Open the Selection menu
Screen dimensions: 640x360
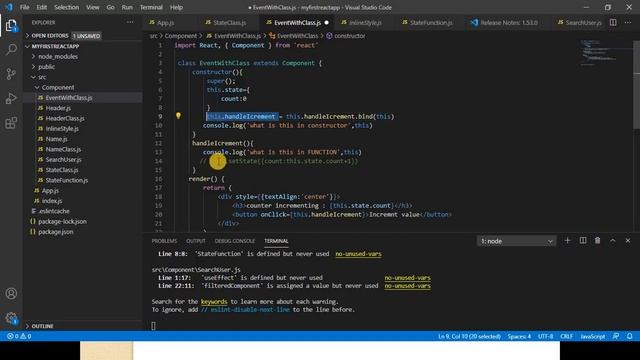[x=66, y=7]
